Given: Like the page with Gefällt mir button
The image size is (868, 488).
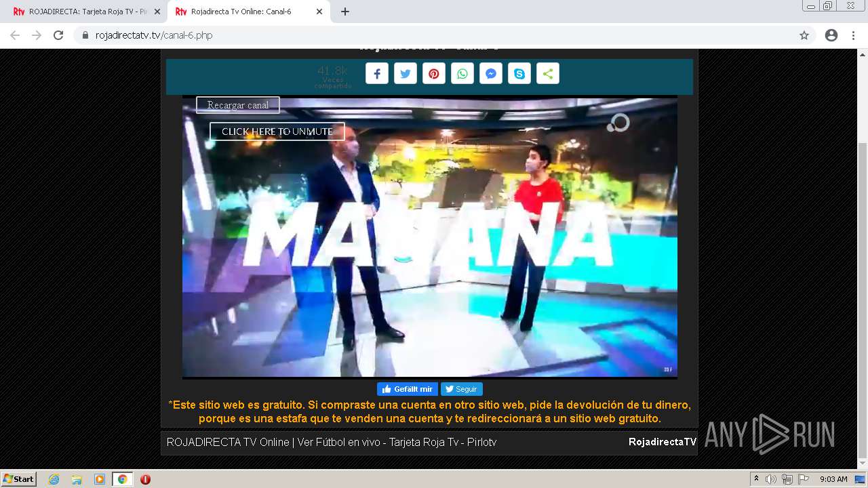Looking at the screenshot, I should [x=408, y=389].
